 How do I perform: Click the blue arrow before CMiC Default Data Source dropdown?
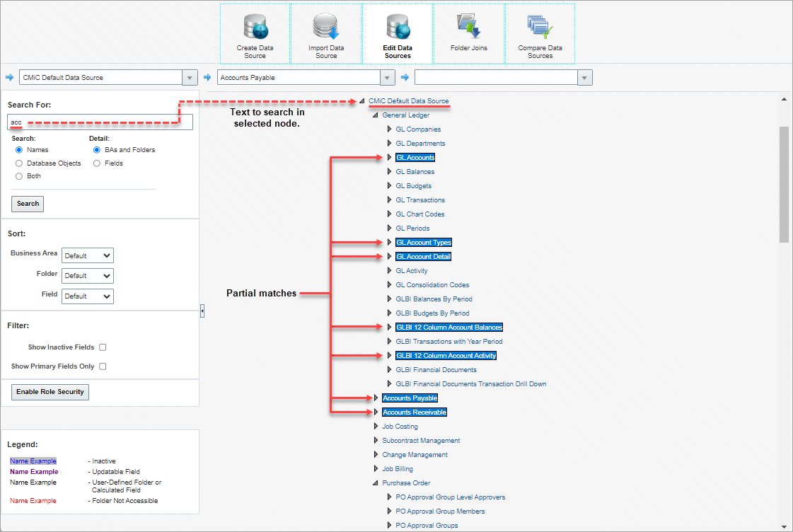9,77
